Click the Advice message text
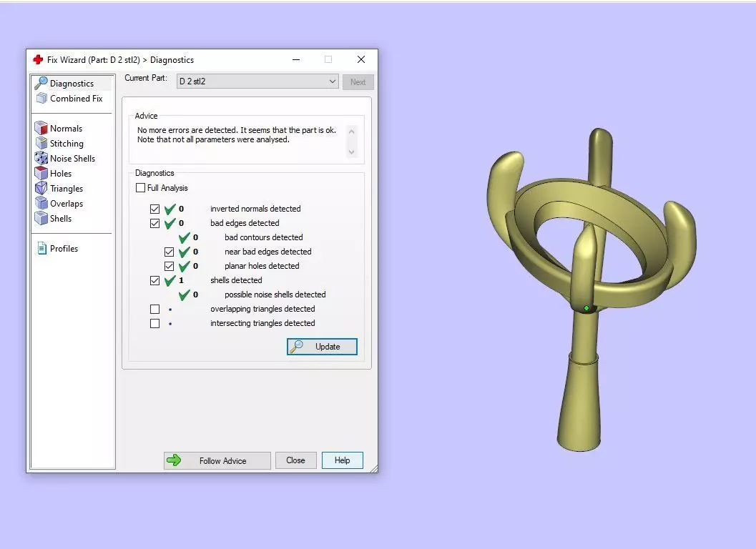756x549 pixels. pos(237,134)
